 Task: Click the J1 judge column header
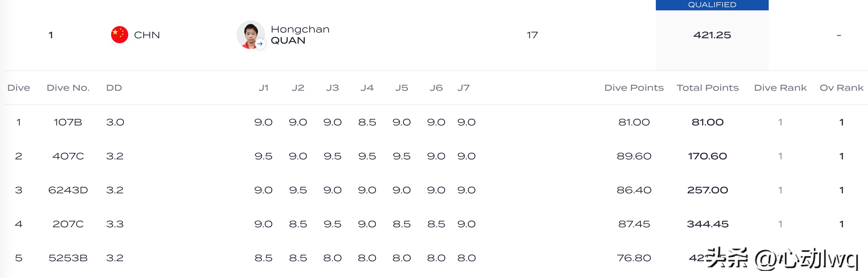263,88
